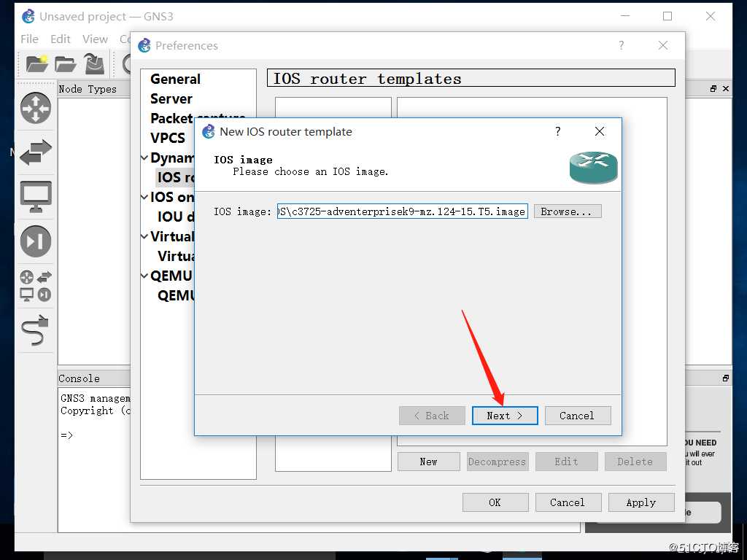Viewport: 747px width, 560px height.
Task: Click the New blank project toolbar icon
Action: (36, 63)
